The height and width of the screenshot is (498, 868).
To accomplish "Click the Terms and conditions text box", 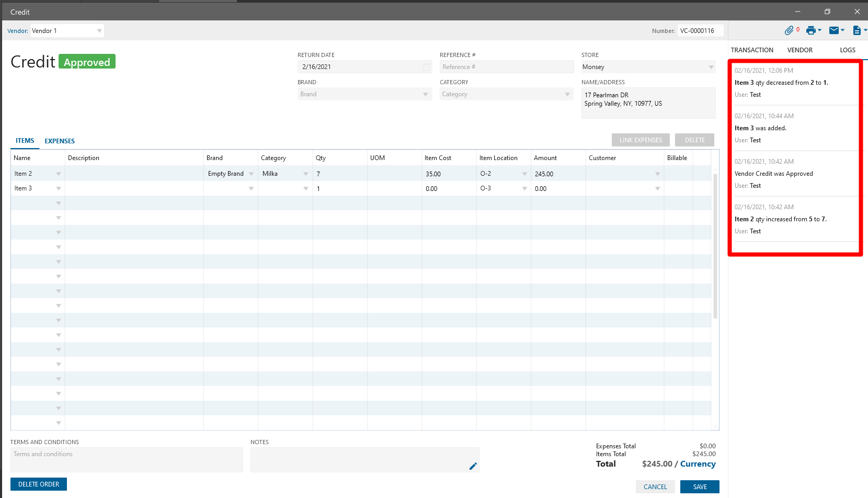I will coord(127,460).
